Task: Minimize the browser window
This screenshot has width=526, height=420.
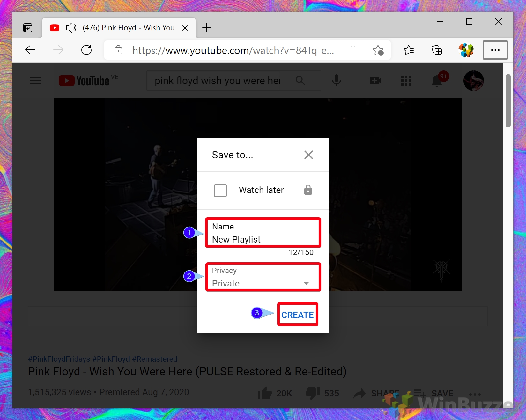Action: click(x=440, y=22)
